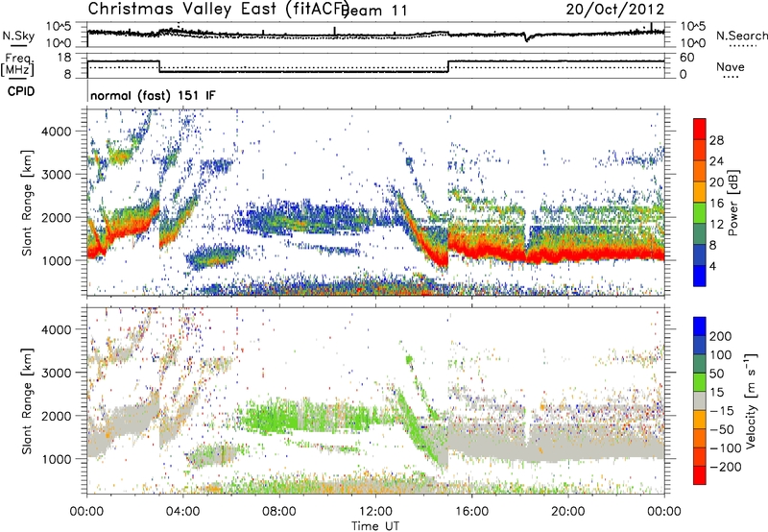Click the "3000" tick of the velocity panel
This screenshot has height=532, width=768.
click(x=56, y=373)
